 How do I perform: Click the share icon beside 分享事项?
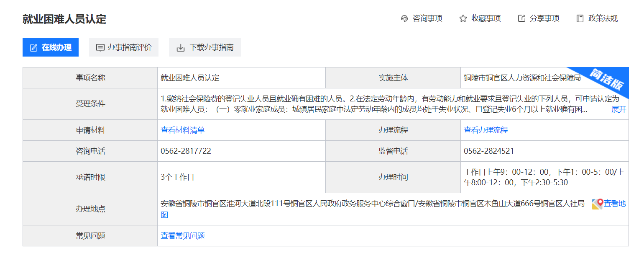[521, 18]
